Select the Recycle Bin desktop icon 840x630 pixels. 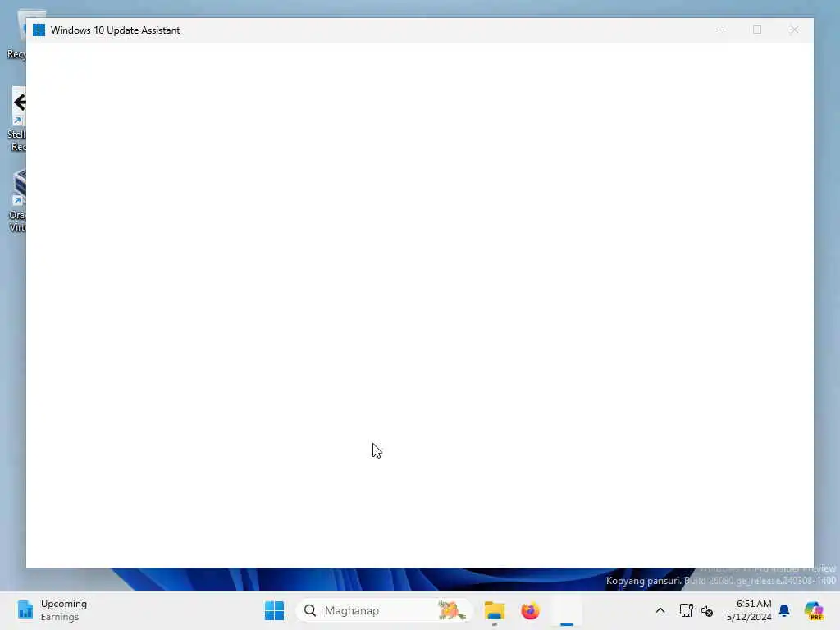tap(16, 35)
